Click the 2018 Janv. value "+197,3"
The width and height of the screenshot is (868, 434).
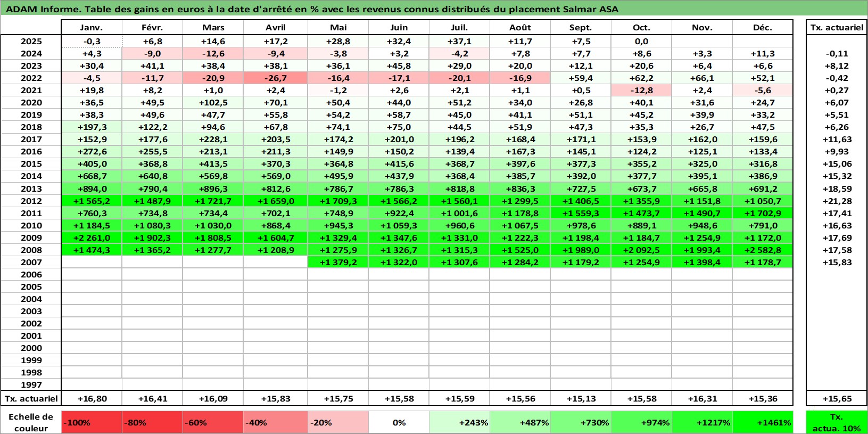tap(92, 127)
